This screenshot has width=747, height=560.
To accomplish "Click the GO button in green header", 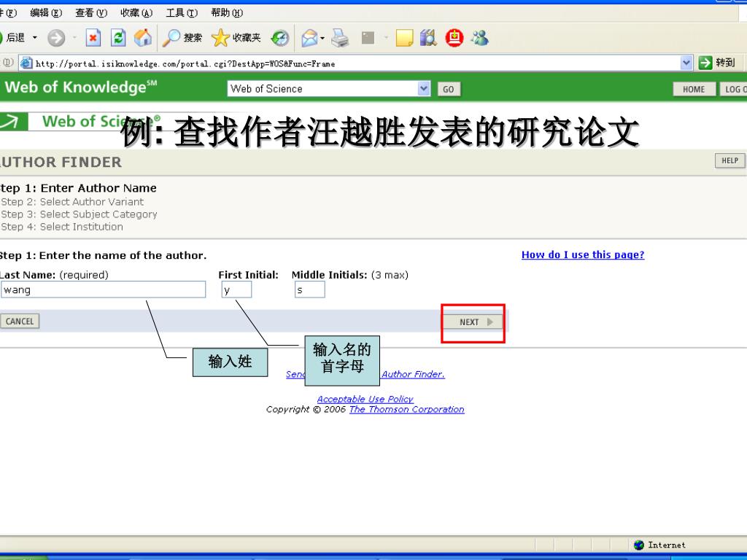I will [449, 89].
